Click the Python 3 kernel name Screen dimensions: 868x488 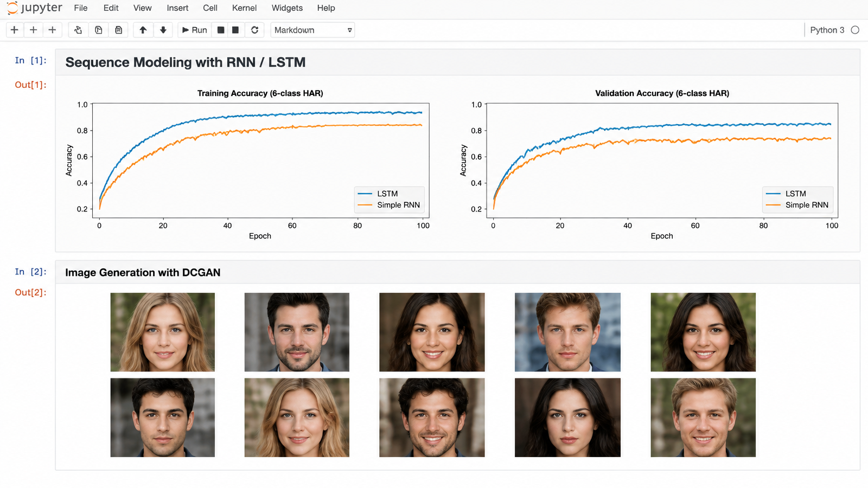[827, 30]
